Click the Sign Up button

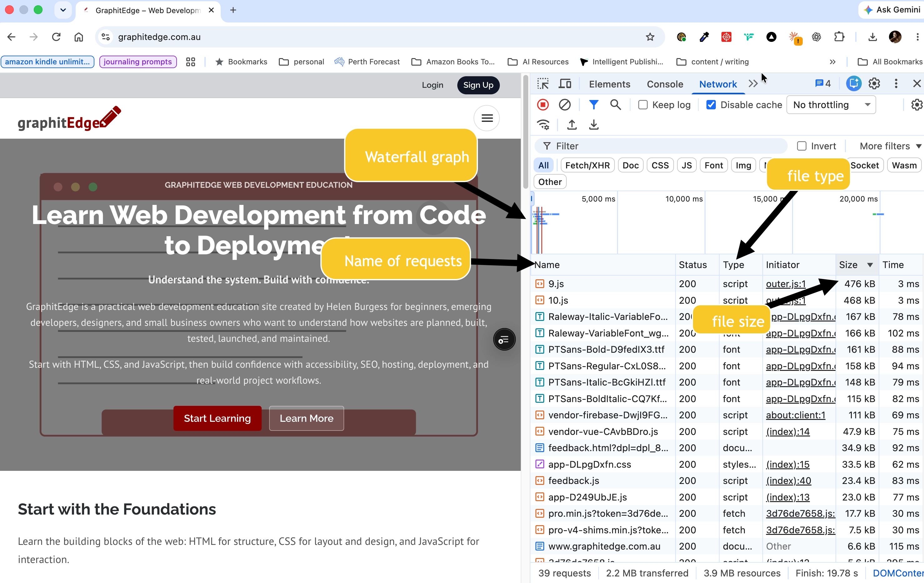[x=478, y=85]
